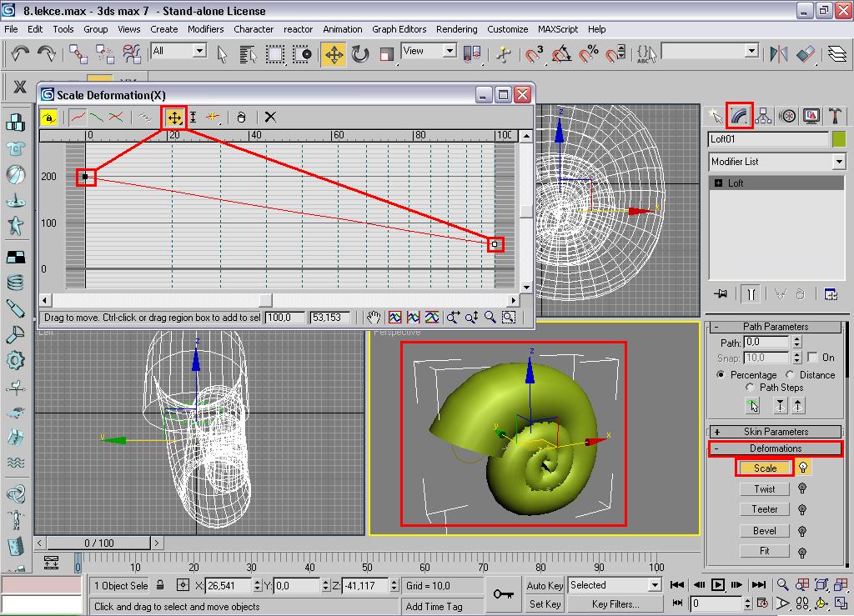Viewport: 854px width, 616px height.
Task: Click Display Y Axis green curve button
Action: pyautogui.click(x=97, y=117)
